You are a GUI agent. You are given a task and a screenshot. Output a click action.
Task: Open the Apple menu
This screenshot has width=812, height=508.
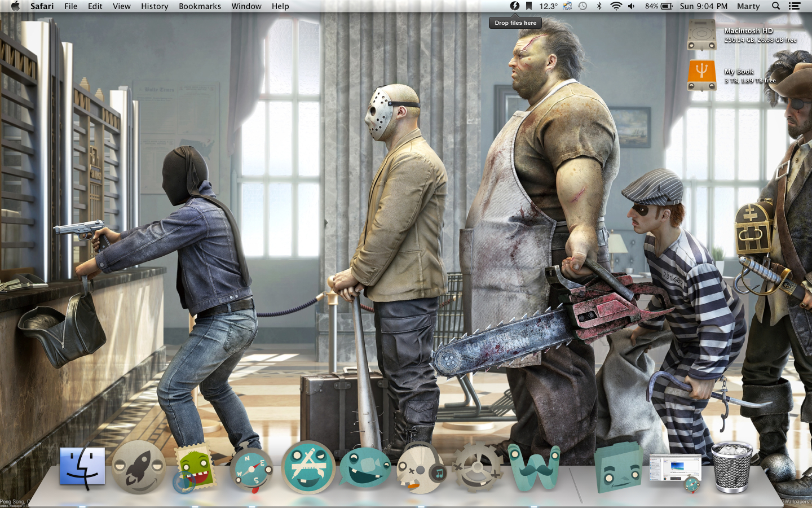pos(15,6)
